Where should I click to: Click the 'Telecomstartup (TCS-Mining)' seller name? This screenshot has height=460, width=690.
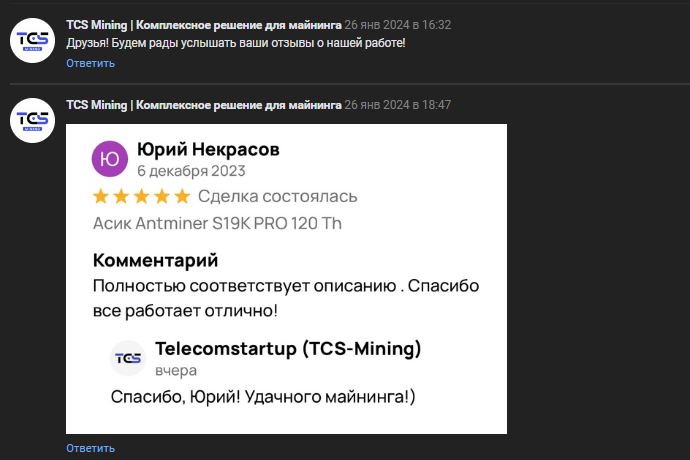(288, 349)
